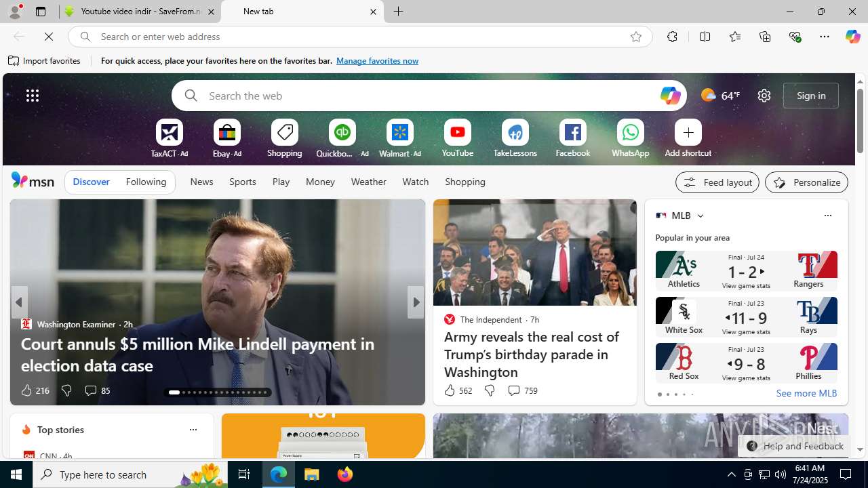The image size is (868, 488).
Task: Open Settings and more ellipsis menu
Action: [x=825, y=37]
